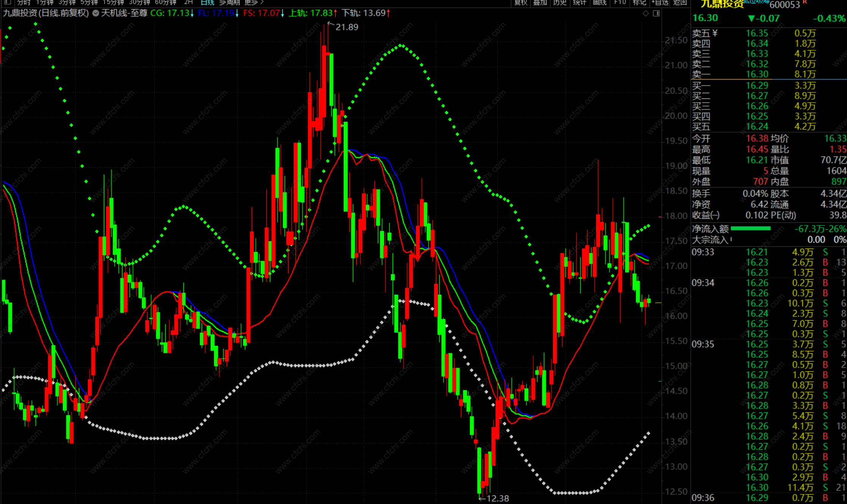Click green 净流入额 net inflow bar

[750, 229]
